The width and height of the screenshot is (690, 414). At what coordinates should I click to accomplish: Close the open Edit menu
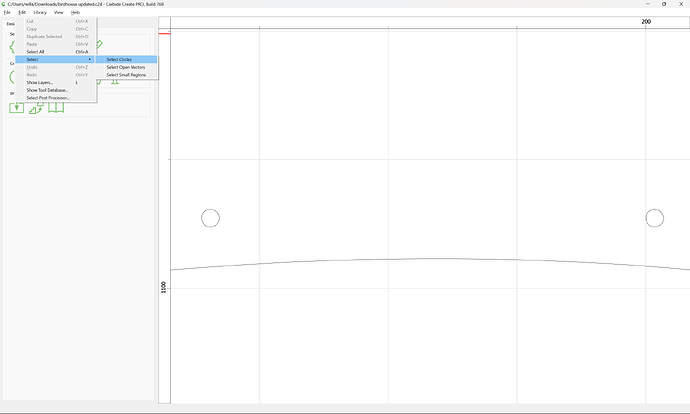[x=22, y=12]
